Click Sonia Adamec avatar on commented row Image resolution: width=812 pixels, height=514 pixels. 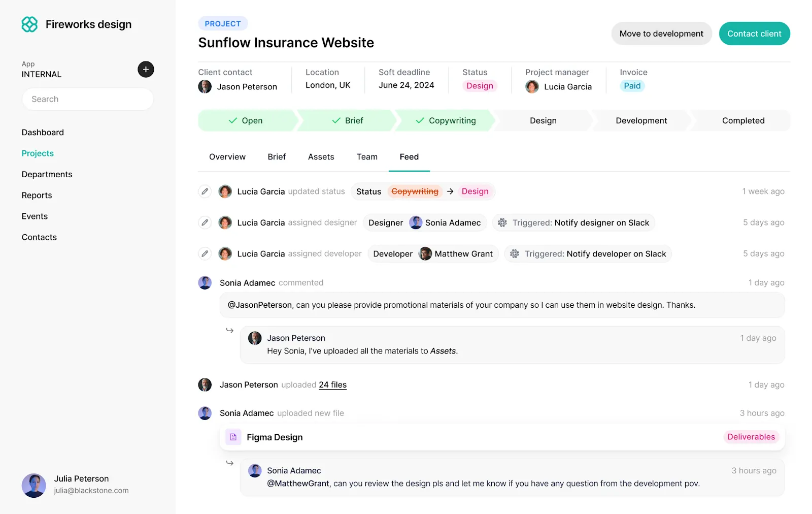(x=205, y=283)
